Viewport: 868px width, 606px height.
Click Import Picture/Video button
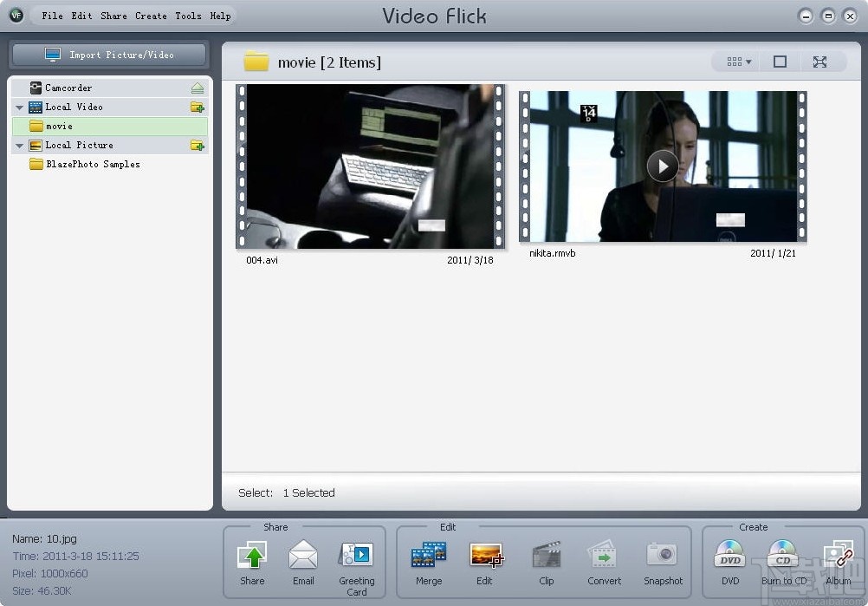pos(109,55)
